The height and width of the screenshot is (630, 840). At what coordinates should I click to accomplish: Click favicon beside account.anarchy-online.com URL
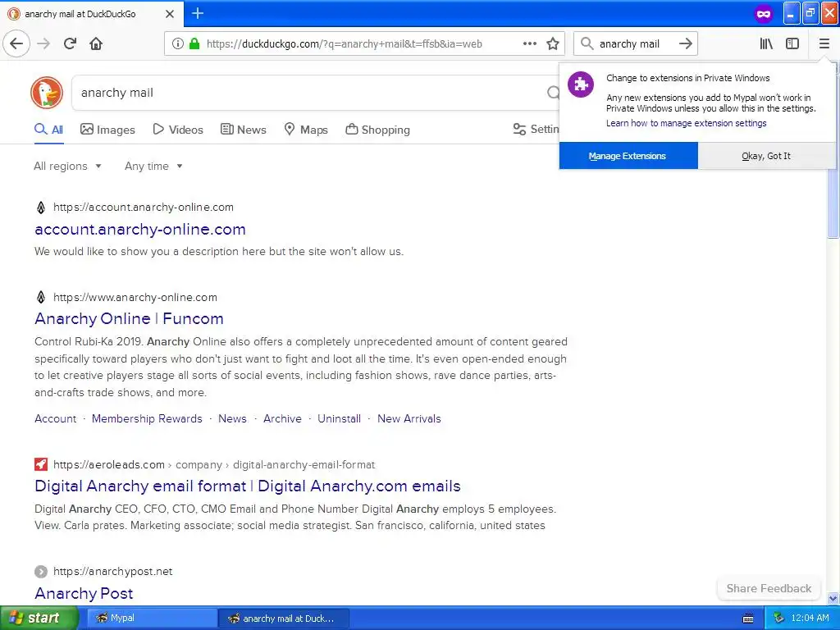[x=41, y=207]
